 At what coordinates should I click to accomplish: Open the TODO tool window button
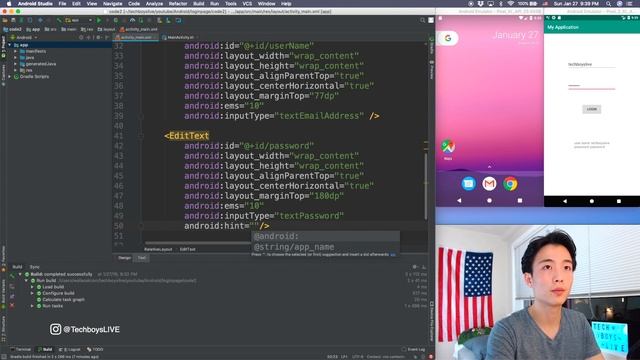pyautogui.click(x=95, y=349)
